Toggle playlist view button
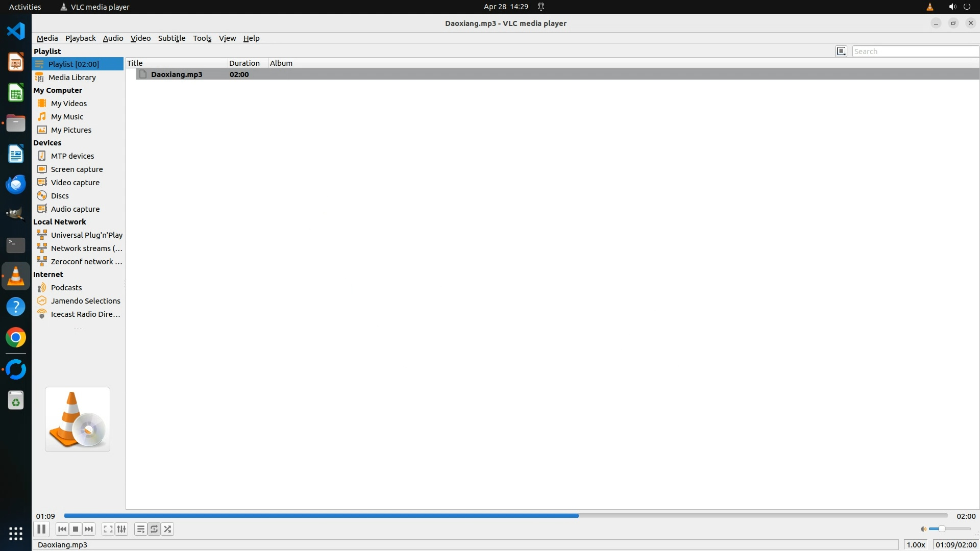980x551 pixels. click(x=140, y=529)
